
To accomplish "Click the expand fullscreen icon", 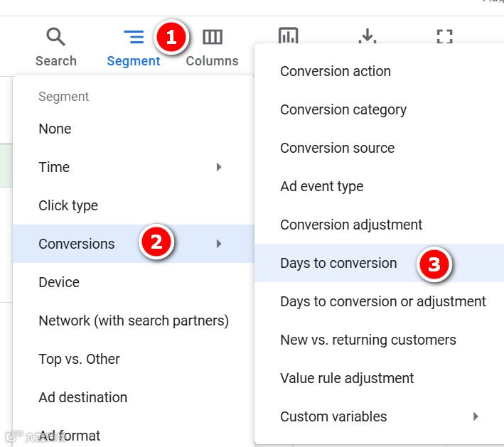I will [445, 36].
